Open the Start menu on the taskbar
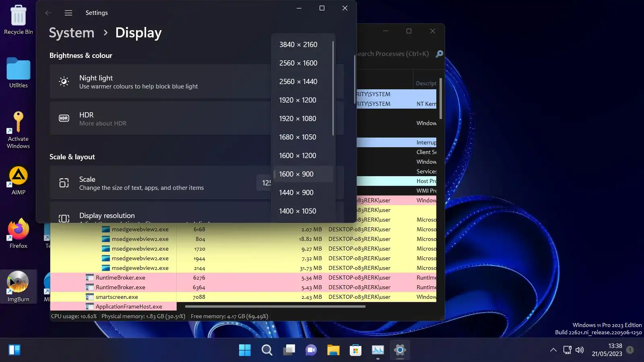644x362 pixels. pyautogui.click(x=245, y=350)
